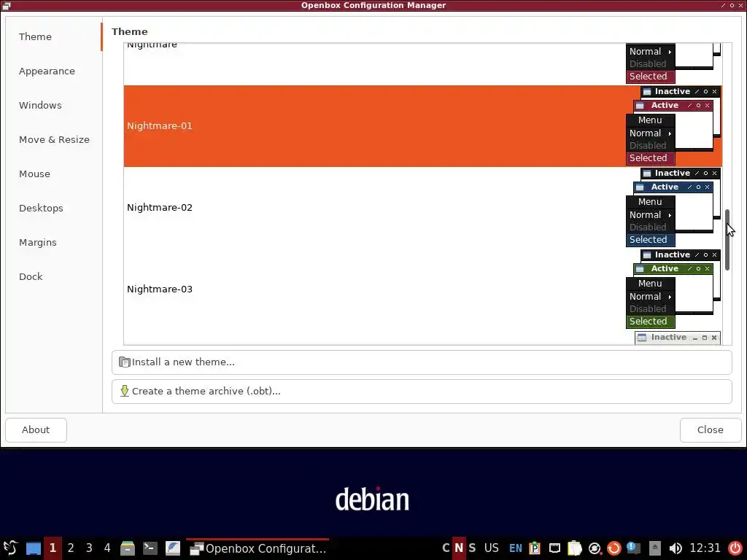Click the 12:31 clock
Viewport: 747px width, 560px height.
coord(705,548)
